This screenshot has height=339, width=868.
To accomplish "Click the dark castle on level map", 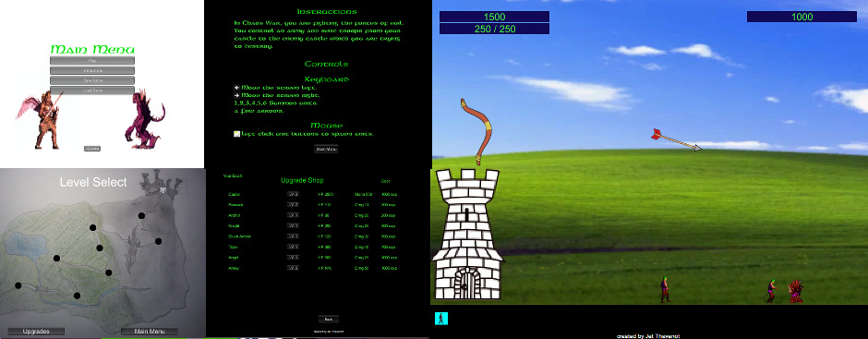I will (161, 183).
